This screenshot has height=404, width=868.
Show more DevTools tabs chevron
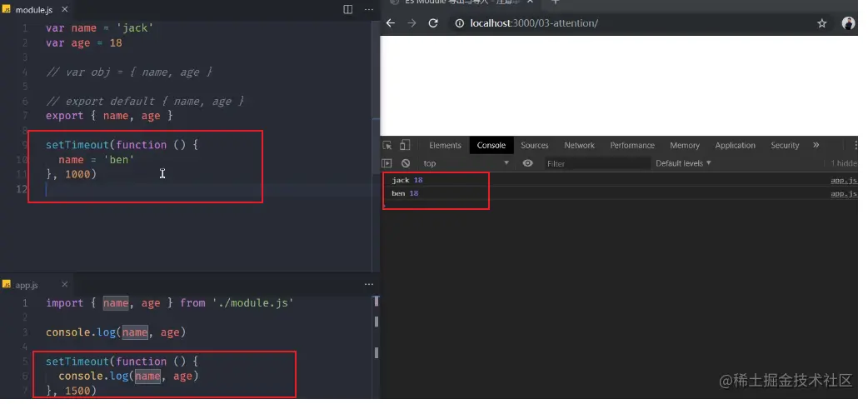(816, 145)
